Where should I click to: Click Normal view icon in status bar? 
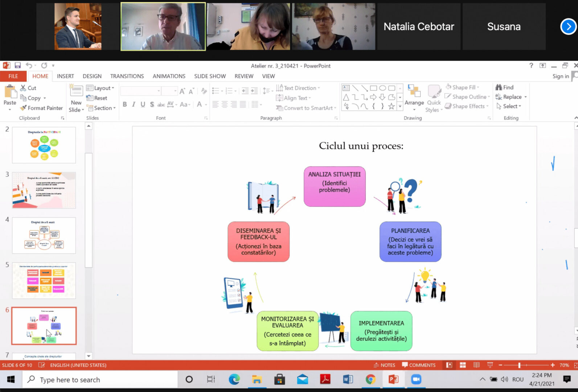tap(449, 365)
